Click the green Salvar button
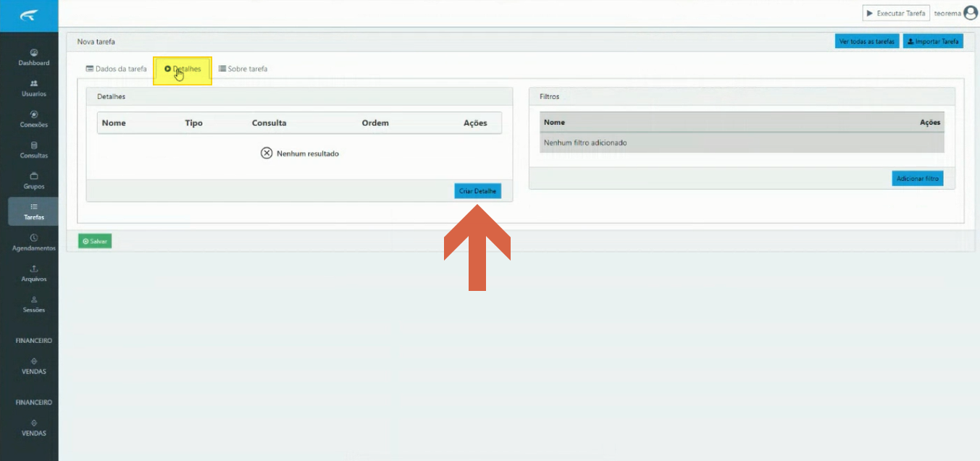 coord(95,241)
